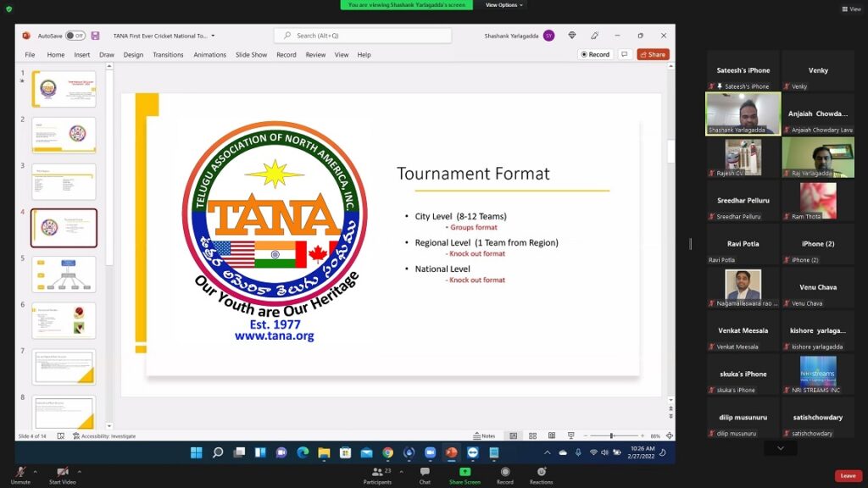868x488 pixels.
Task: Click the Zoom encryption shield icon
Action: click(8, 8)
